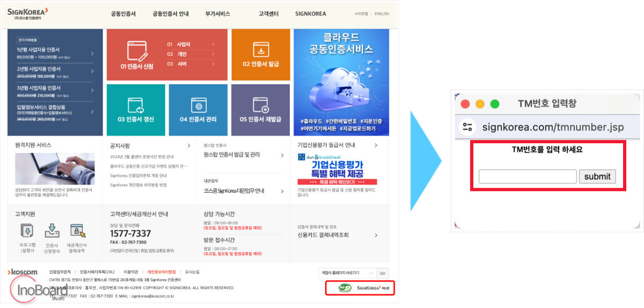Open 계열사 홈페이지 바로가기 dropdown

coord(346,273)
